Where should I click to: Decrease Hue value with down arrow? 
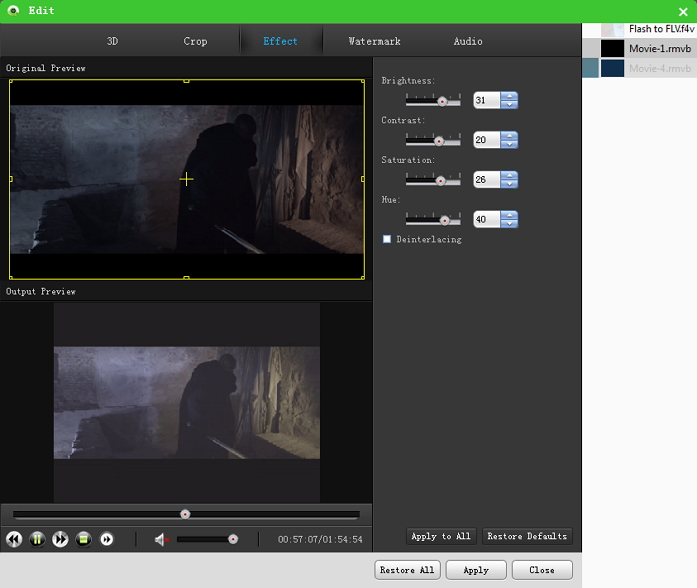(x=509, y=225)
